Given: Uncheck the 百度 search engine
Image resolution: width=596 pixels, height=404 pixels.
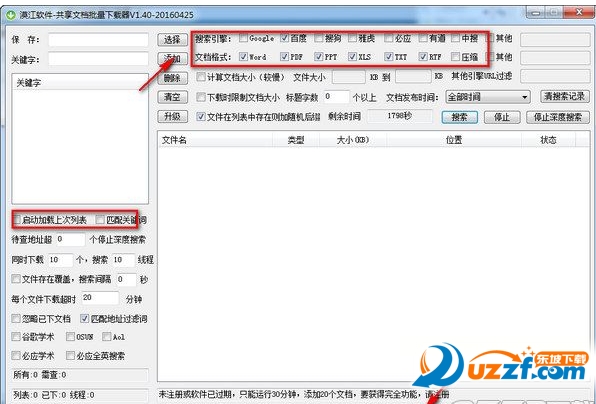Looking at the screenshot, I should coord(285,38).
